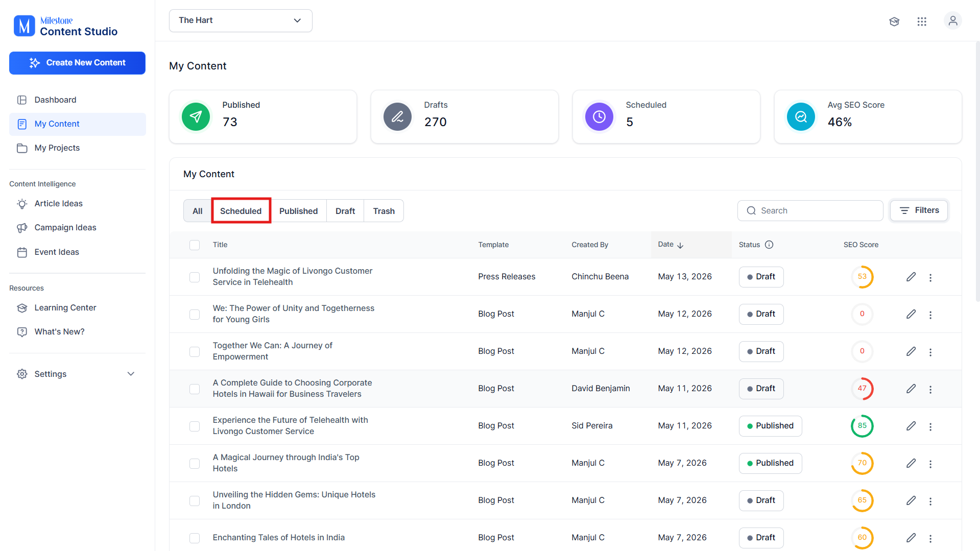Open the learning center graduation cap icon
980x551 pixels.
point(894,21)
